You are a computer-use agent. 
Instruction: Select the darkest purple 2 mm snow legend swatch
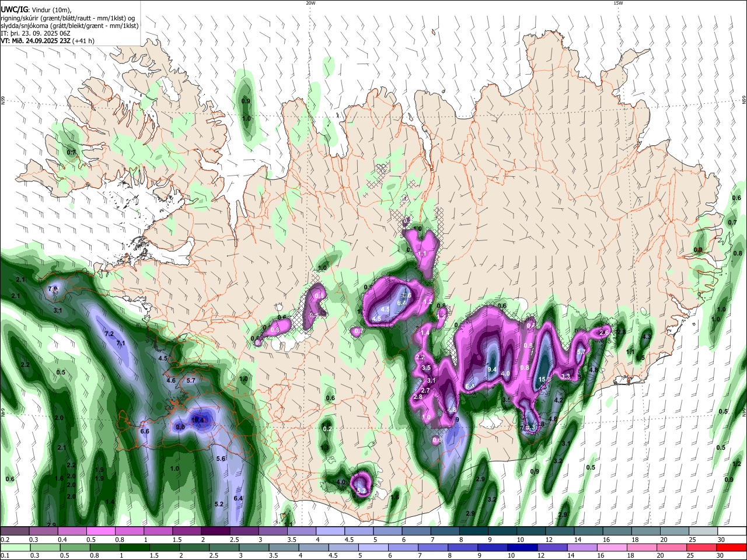[x=215, y=531]
